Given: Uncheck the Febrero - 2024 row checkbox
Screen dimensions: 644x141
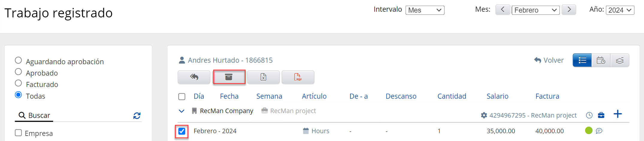Looking at the screenshot, I should [x=182, y=131].
